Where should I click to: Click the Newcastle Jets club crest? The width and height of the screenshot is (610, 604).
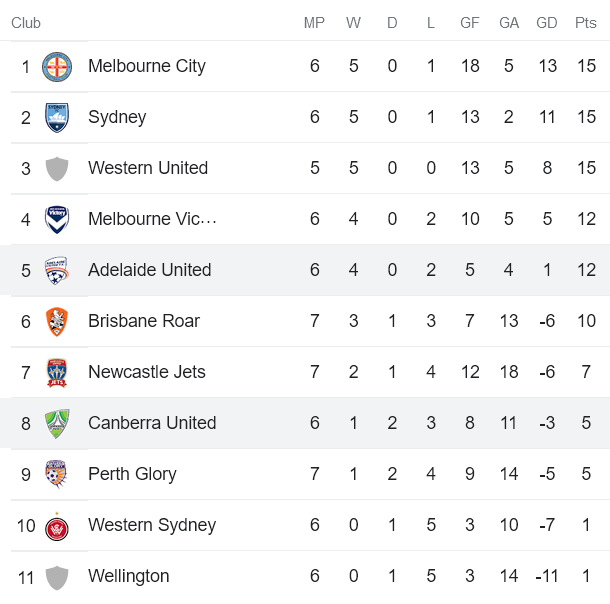coord(57,373)
